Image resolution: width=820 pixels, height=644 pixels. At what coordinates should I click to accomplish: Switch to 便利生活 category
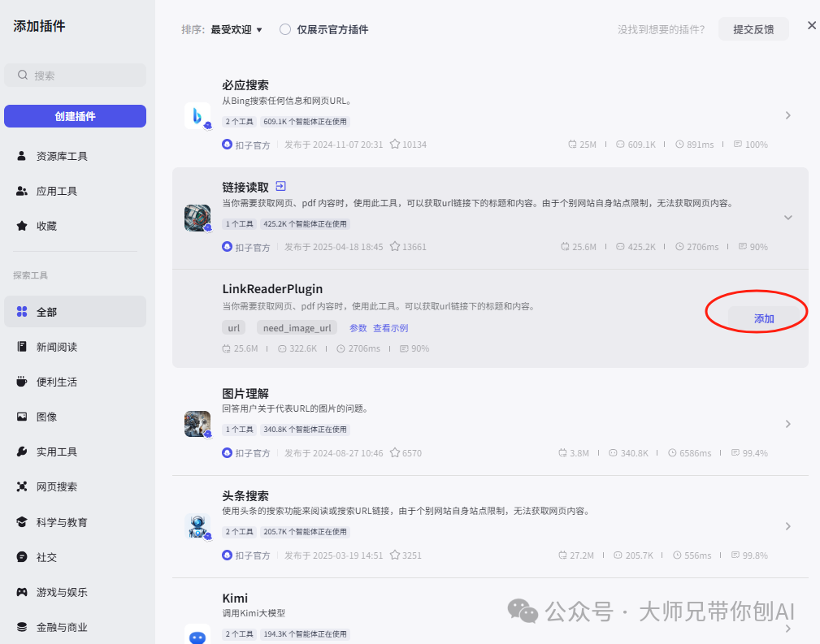pyautogui.click(x=75, y=382)
